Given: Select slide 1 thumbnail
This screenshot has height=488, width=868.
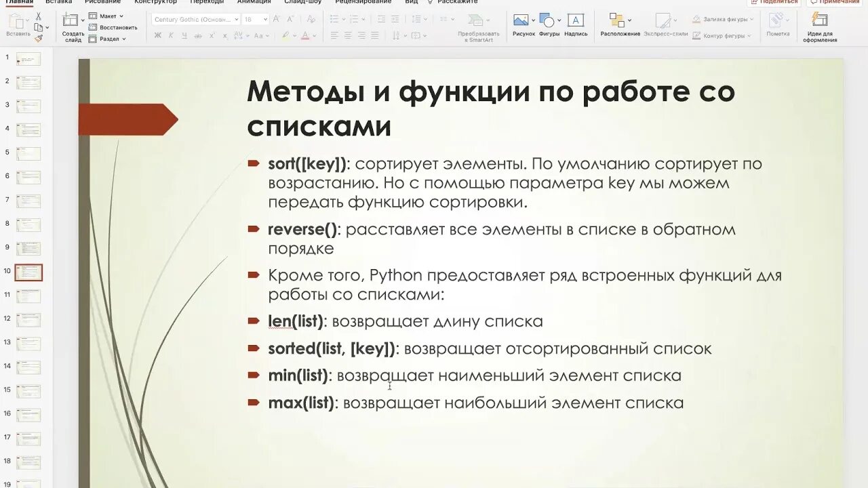Looking at the screenshot, I should (x=28, y=59).
